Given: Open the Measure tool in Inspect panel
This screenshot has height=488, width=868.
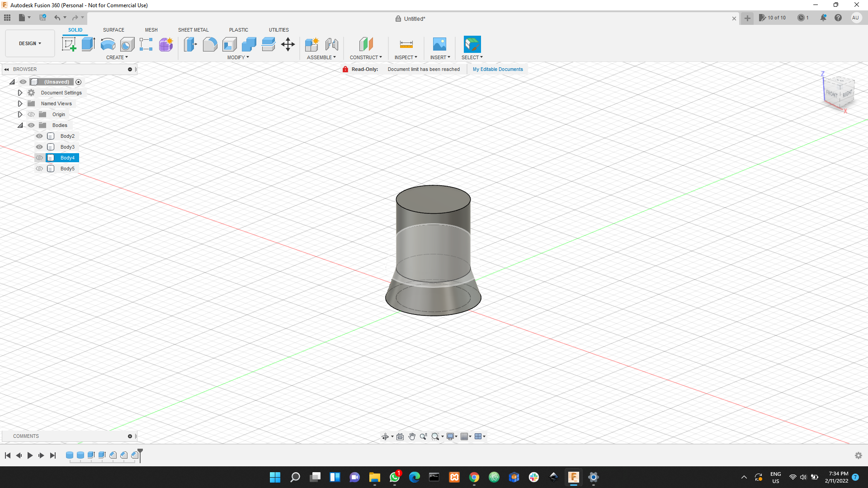Looking at the screenshot, I should coord(406,44).
